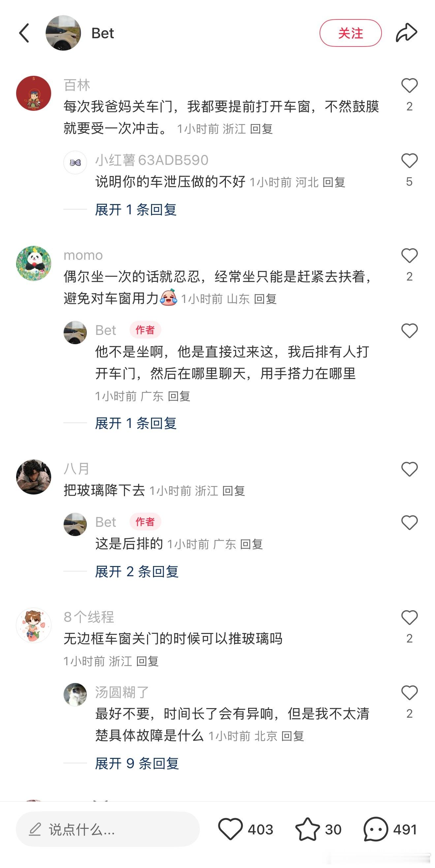This screenshot has width=435, height=868.
Task: Open 百林's avatar profile
Action: [x=34, y=93]
